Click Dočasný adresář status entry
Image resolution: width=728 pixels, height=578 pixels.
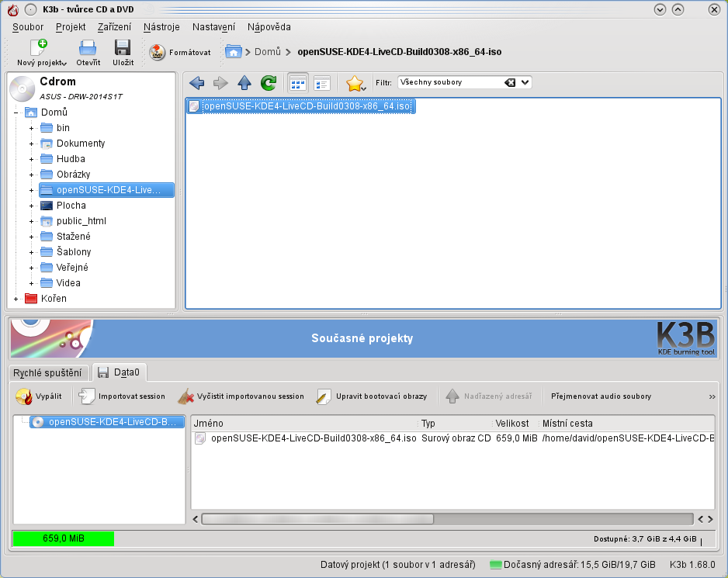point(573,565)
